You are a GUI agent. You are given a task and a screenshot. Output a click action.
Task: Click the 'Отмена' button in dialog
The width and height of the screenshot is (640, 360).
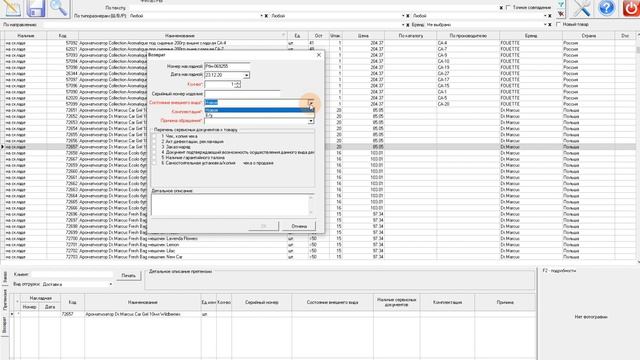(x=299, y=226)
